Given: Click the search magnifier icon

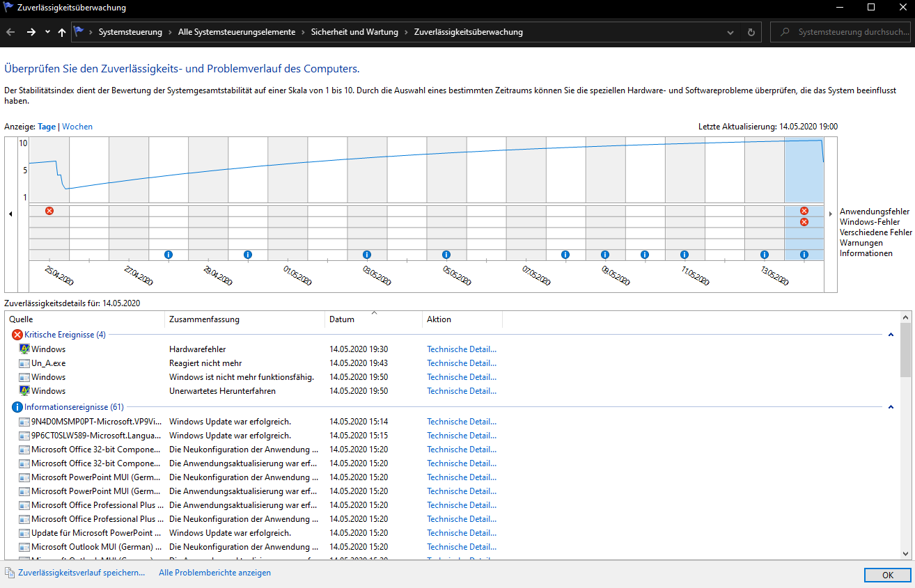Looking at the screenshot, I should point(785,32).
